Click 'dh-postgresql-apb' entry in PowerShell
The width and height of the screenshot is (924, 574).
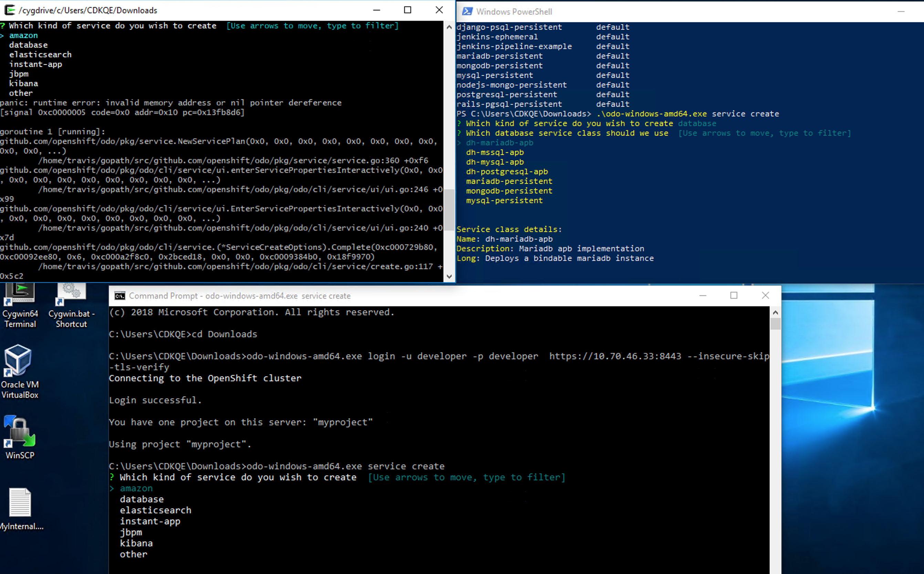[507, 172]
